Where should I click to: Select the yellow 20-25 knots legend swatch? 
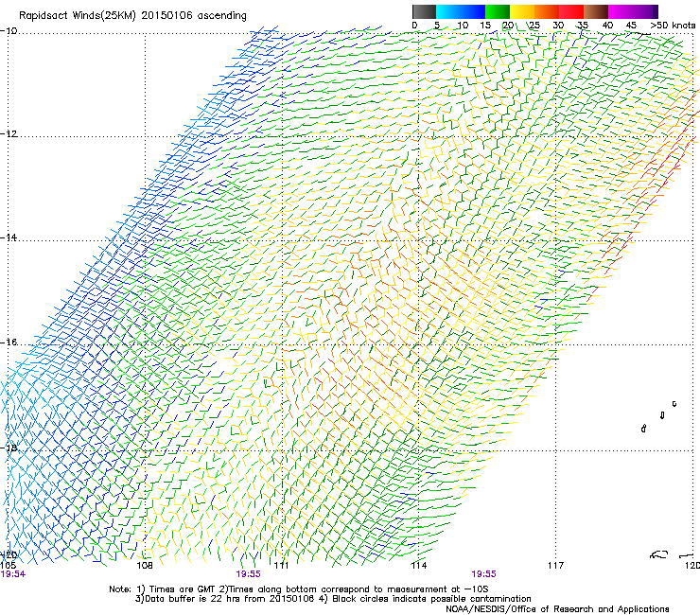522,11
